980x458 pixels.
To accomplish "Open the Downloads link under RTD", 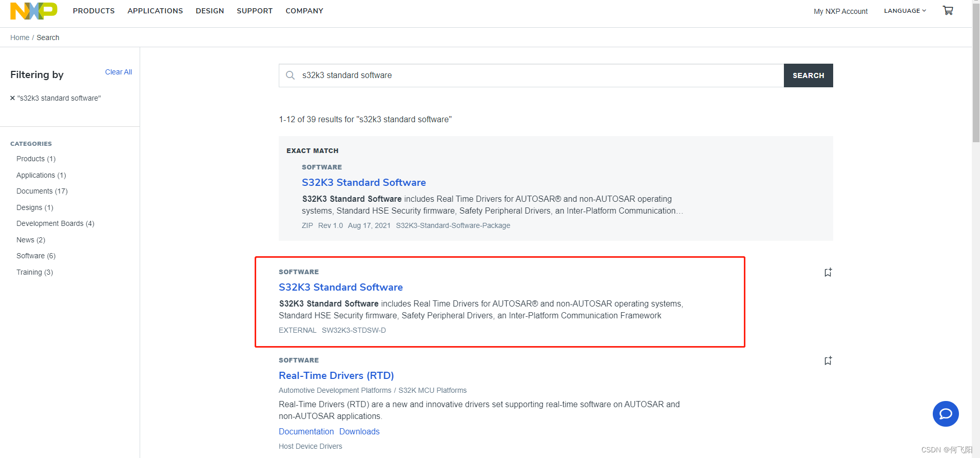I will point(359,431).
